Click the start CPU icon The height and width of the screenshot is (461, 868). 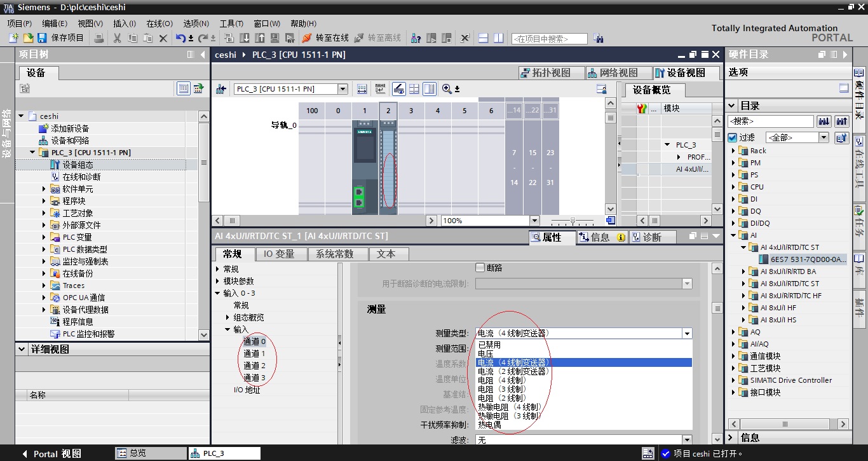[431, 38]
